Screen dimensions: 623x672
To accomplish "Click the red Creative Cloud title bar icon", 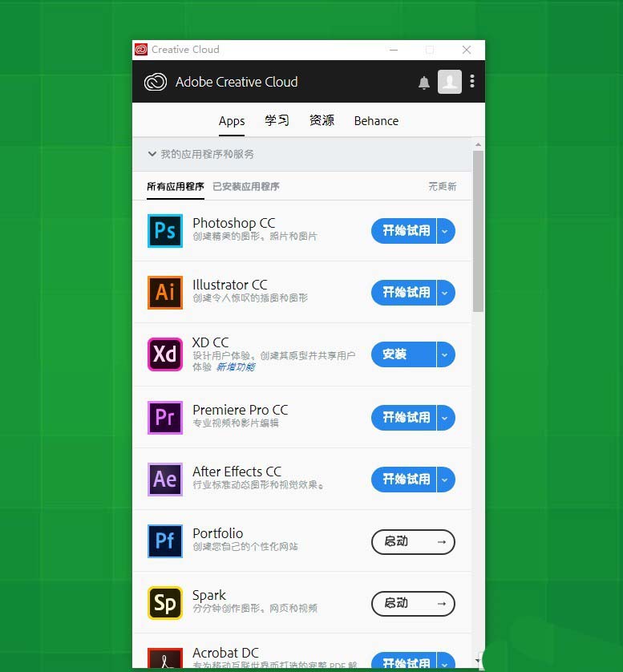I will (141, 50).
